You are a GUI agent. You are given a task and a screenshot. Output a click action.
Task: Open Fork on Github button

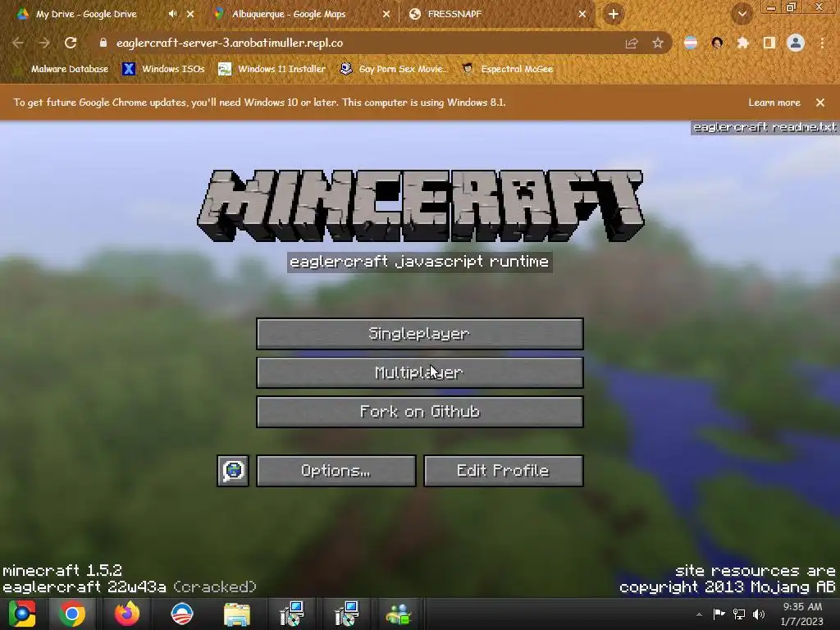click(x=419, y=412)
